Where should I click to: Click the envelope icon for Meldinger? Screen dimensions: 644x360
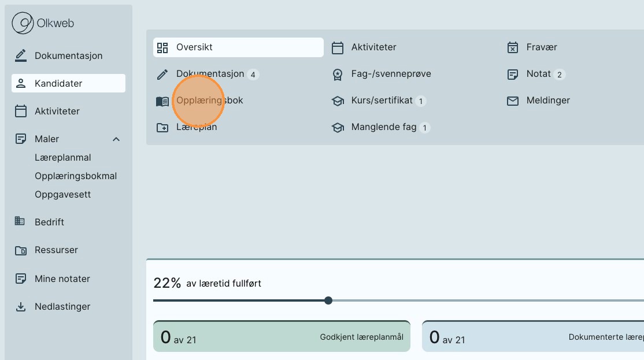(512, 101)
